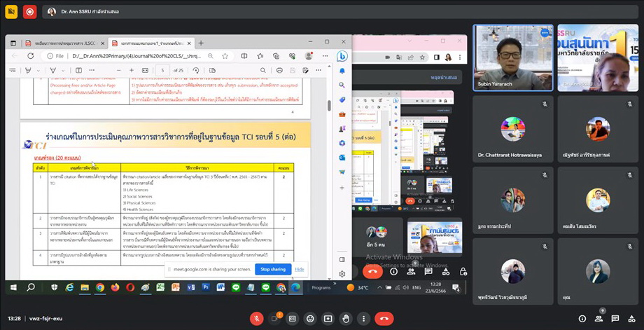
Task: Open a new browser tab
Action: pyautogui.click(x=201, y=43)
